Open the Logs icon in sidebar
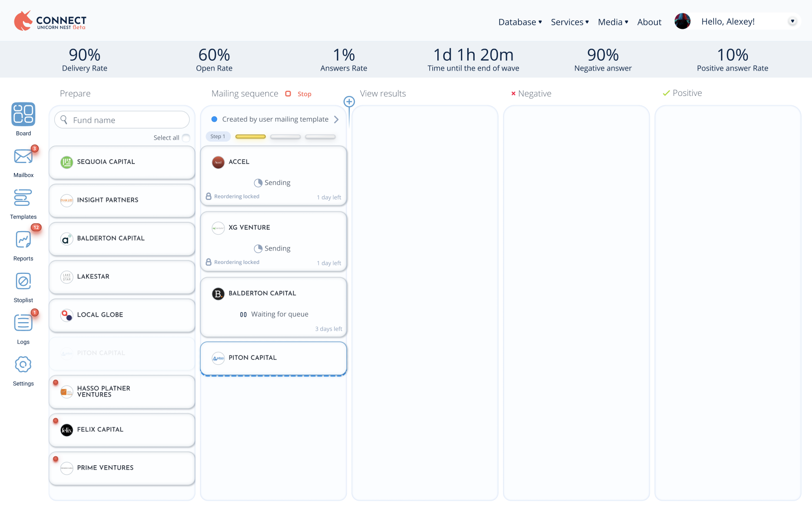The image size is (812, 510). click(23, 323)
